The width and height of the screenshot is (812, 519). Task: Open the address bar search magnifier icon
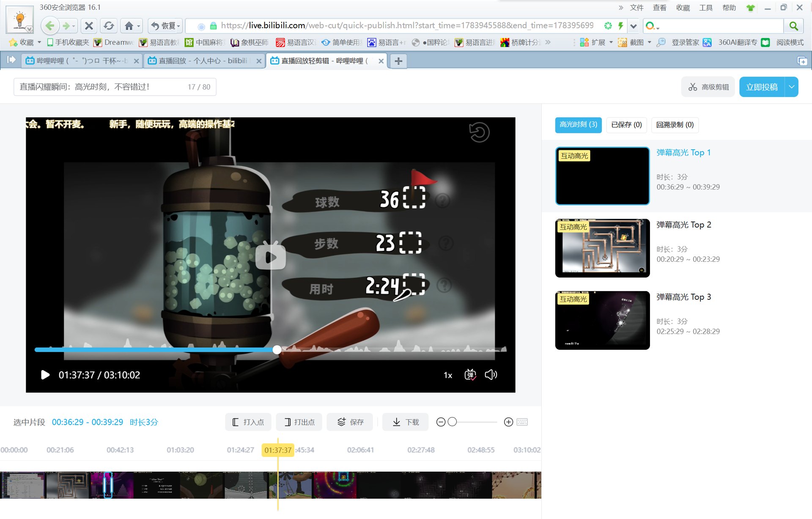(x=793, y=26)
